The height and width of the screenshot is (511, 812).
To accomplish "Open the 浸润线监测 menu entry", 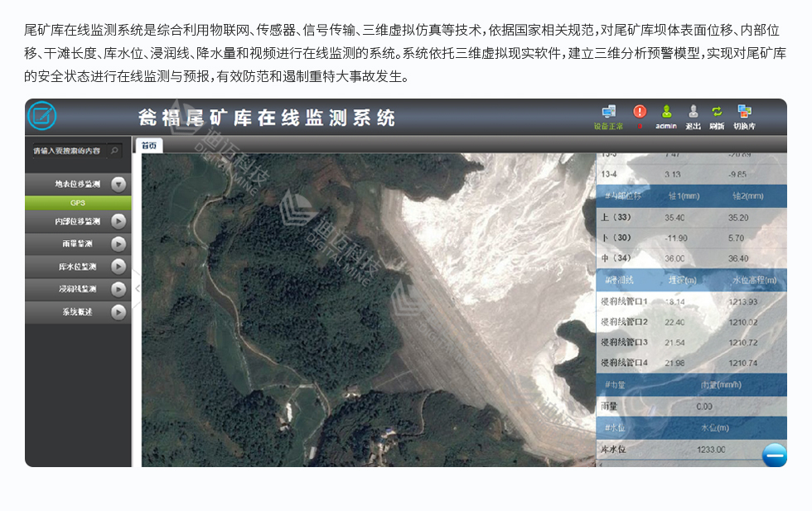I will [x=77, y=289].
